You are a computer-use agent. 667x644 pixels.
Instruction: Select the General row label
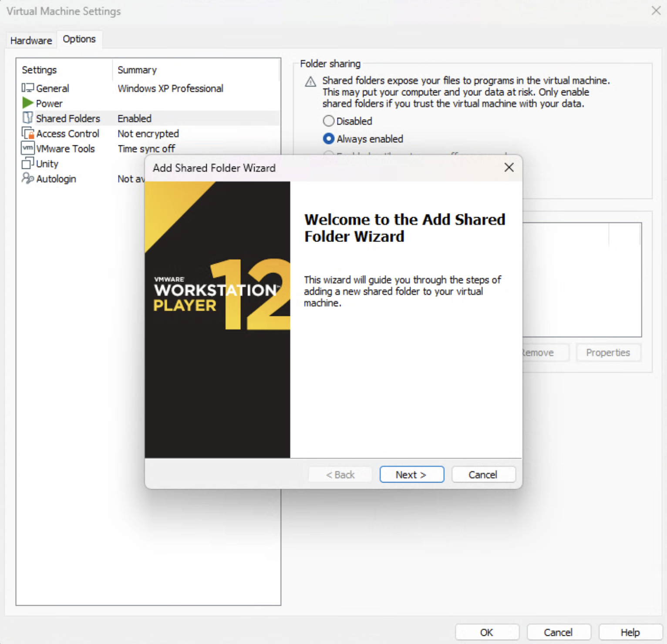click(52, 88)
